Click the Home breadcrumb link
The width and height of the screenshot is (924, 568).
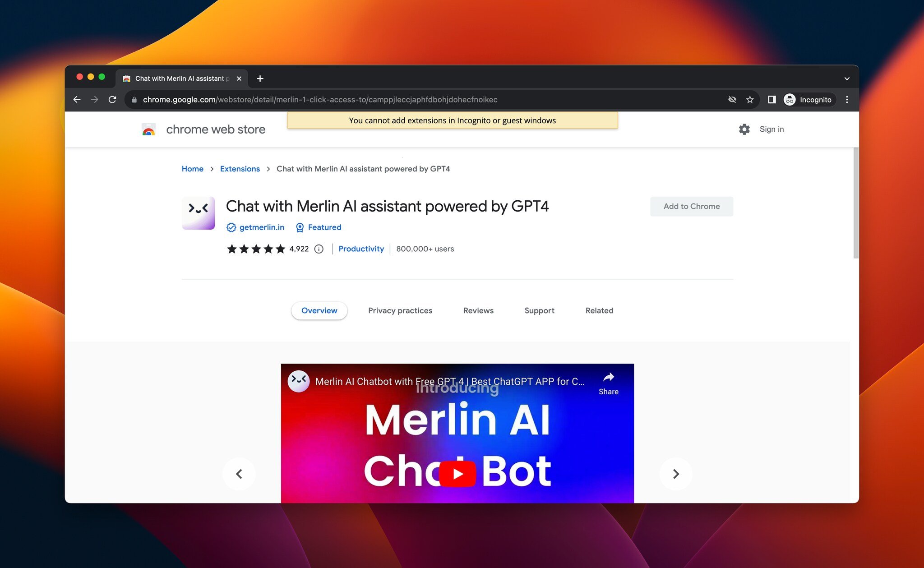(192, 168)
